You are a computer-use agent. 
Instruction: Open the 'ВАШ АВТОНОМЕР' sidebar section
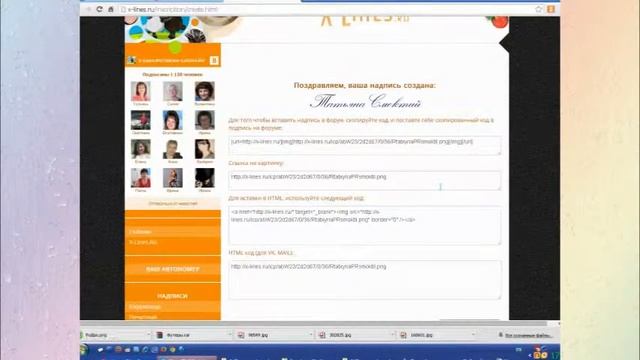[x=173, y=269]
